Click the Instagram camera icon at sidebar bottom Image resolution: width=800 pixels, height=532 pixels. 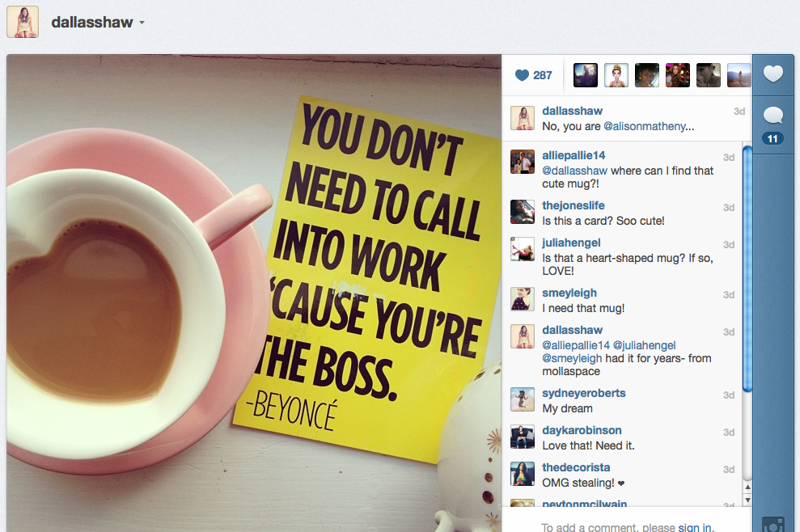(x=773, y=526)
